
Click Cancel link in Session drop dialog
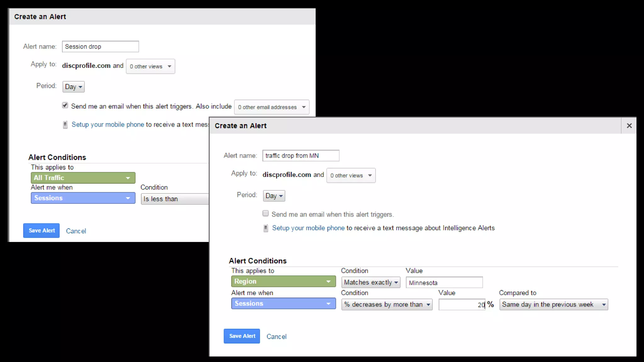(x=76, y=231)
